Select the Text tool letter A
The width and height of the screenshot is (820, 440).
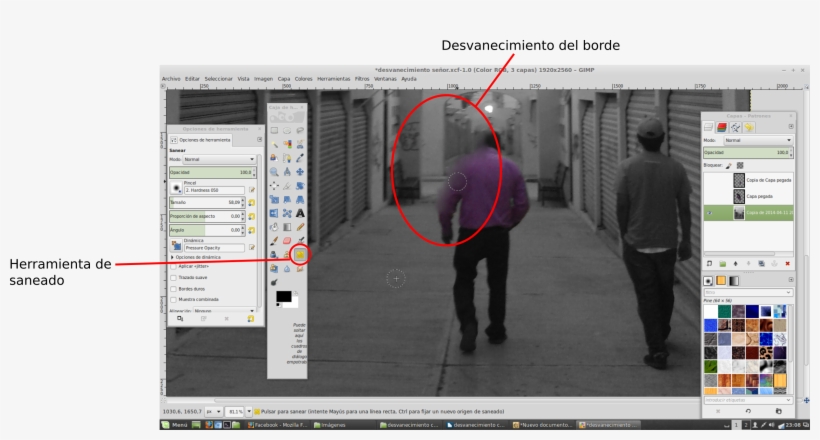pyautogui.click(x=300, y=213)
